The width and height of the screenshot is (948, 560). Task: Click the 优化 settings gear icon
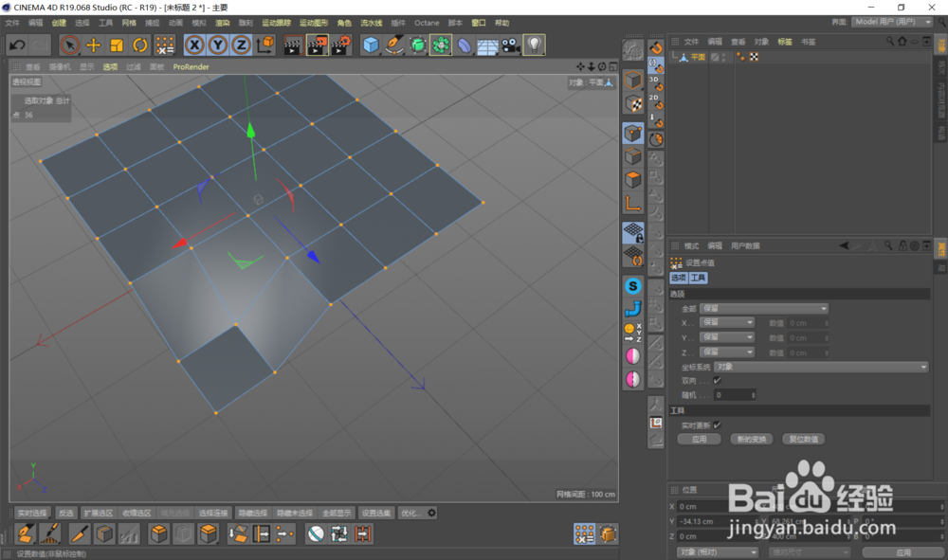click(x=431, y=513)
